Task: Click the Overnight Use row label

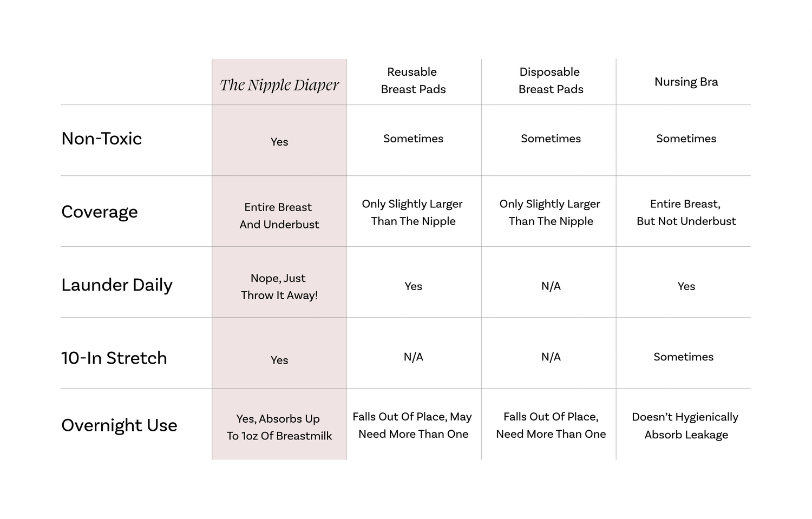Action: [x=119, y=425]
